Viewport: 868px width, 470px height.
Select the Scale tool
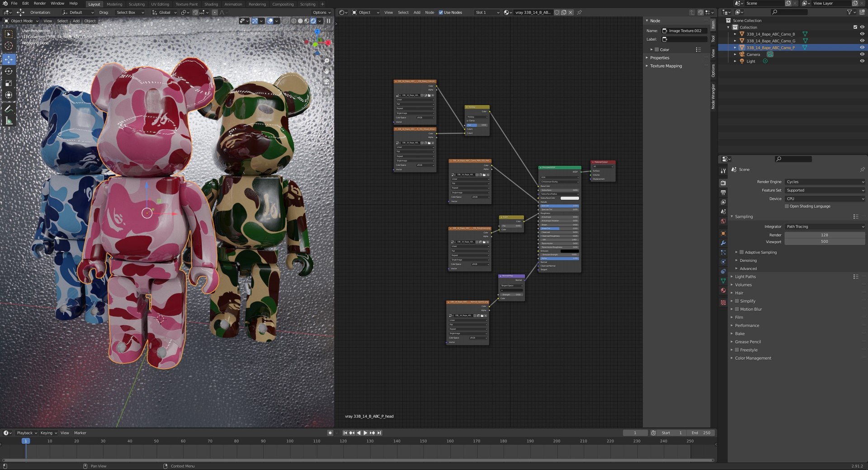[x=9, y=83]
